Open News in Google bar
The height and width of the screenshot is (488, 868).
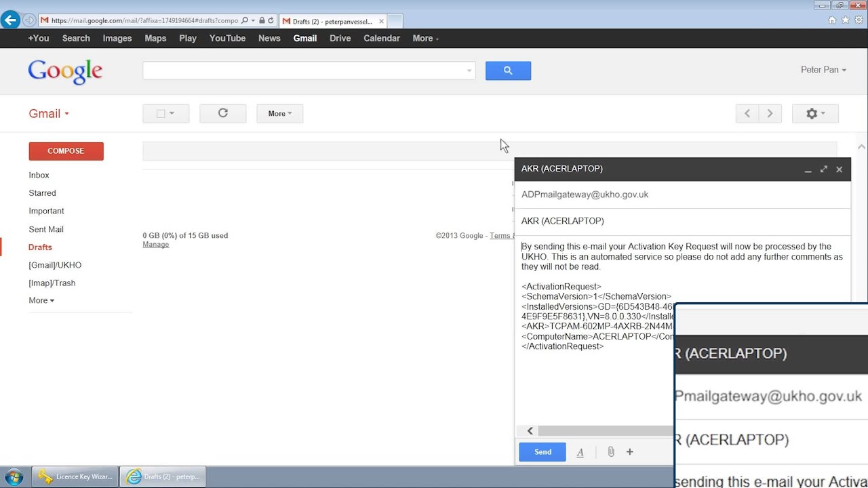point(269,39)
